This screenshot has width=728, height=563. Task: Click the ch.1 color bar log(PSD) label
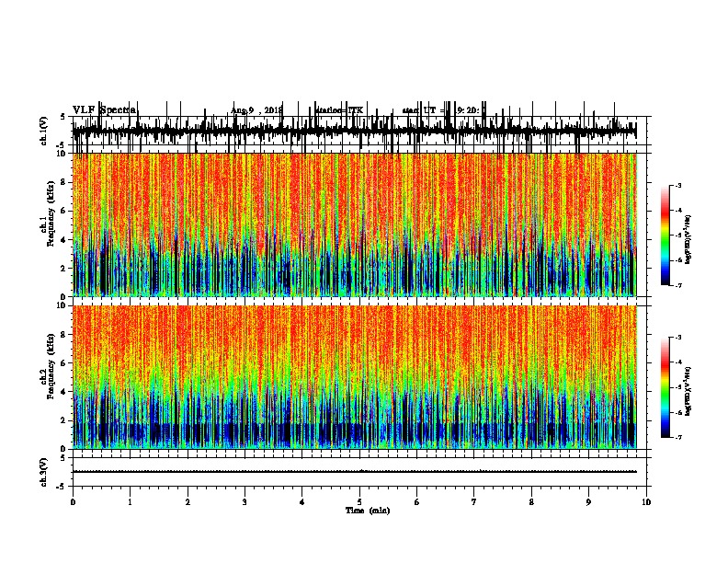click(x=688, y=240)
